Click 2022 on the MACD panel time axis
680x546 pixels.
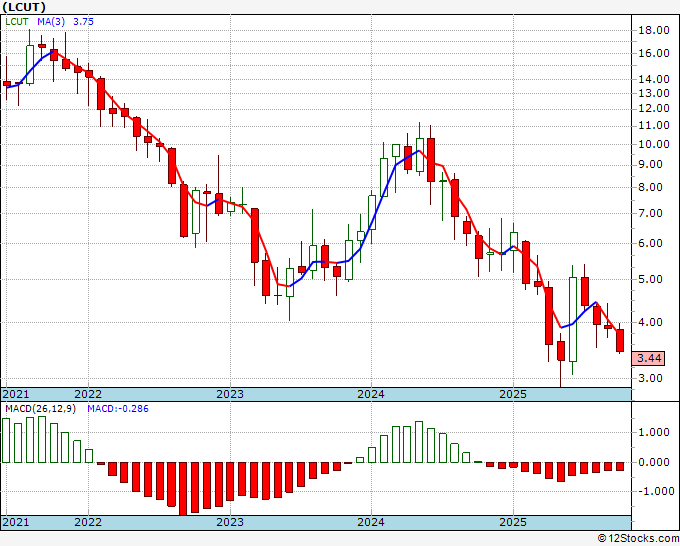pyautogui.click(x=88, y=522)
